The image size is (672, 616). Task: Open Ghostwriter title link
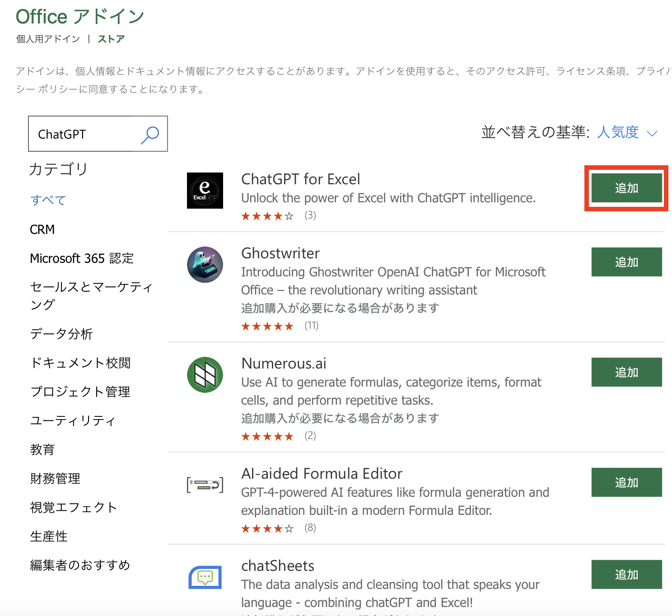click(280, 253)
